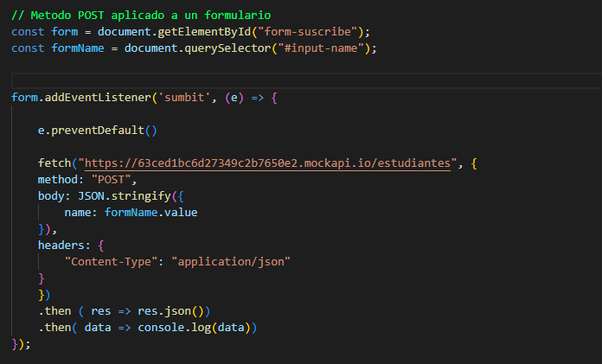Click the string "form-suscribe"

[x=308, y=32]
